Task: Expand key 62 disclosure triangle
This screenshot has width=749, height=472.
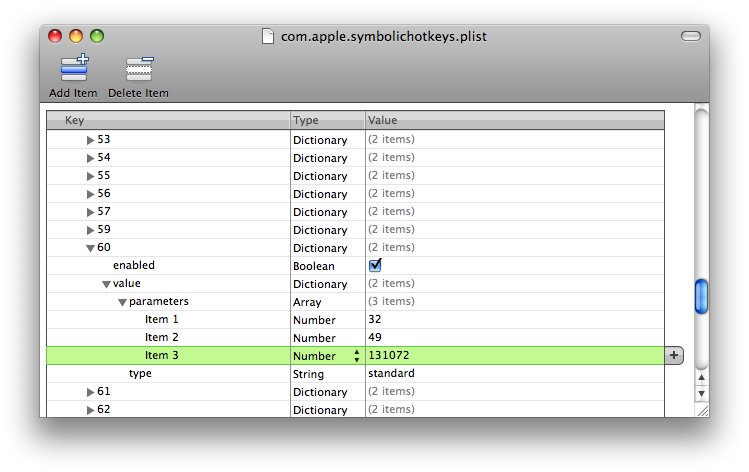Action: pos(90,410)
